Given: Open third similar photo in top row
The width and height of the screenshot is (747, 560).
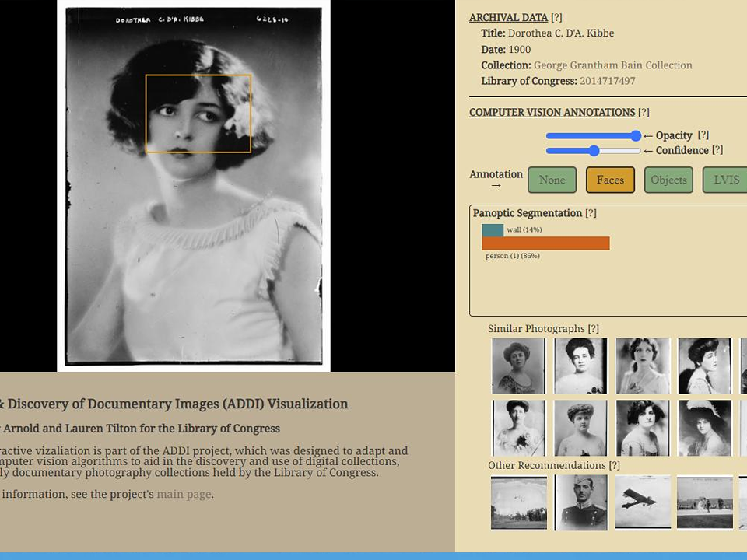Looking at the screenshot, I should 643,366.
